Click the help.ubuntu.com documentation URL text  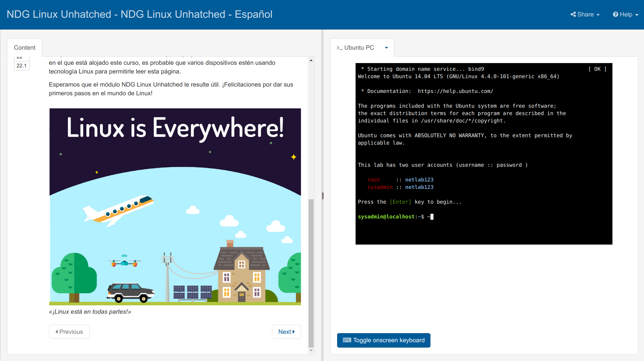tap(455, 91)
